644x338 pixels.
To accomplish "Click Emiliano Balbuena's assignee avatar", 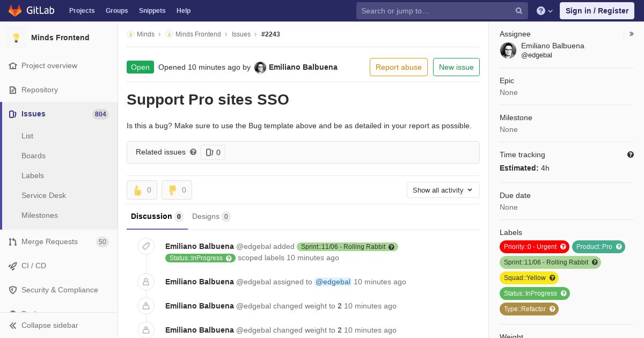I will click(x=508, y=50).
